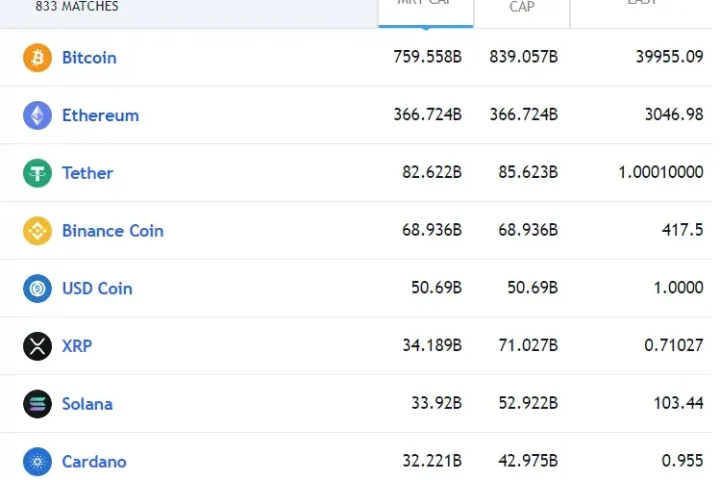The height and width of the screenshot is (480, 720).
Task: Click the Bitcoin coin logo
Action: pyautogui.click(x=37, y=58)
